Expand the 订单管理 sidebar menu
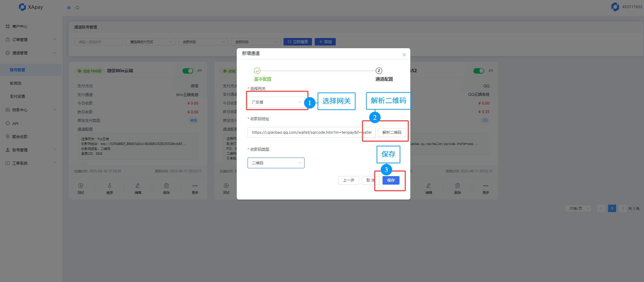Viewport: 644px width, 282px height. click(31, 40)
